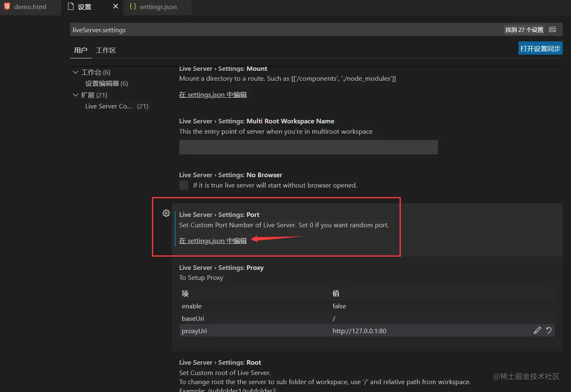Click the 'Live Server › Settings: Proxy' heading
Image resolution: width=571 pixels, height=392 pixels.
click(221, 267)
